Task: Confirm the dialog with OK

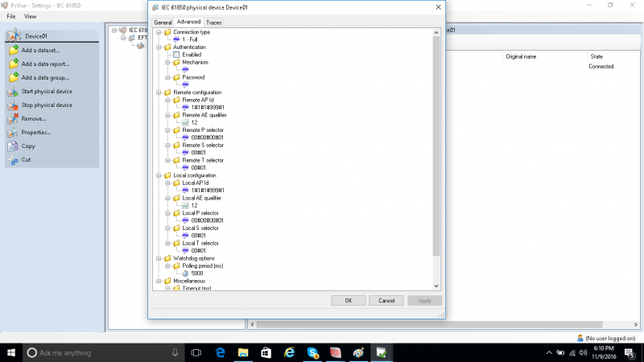Action: click(x=349, y=300)
